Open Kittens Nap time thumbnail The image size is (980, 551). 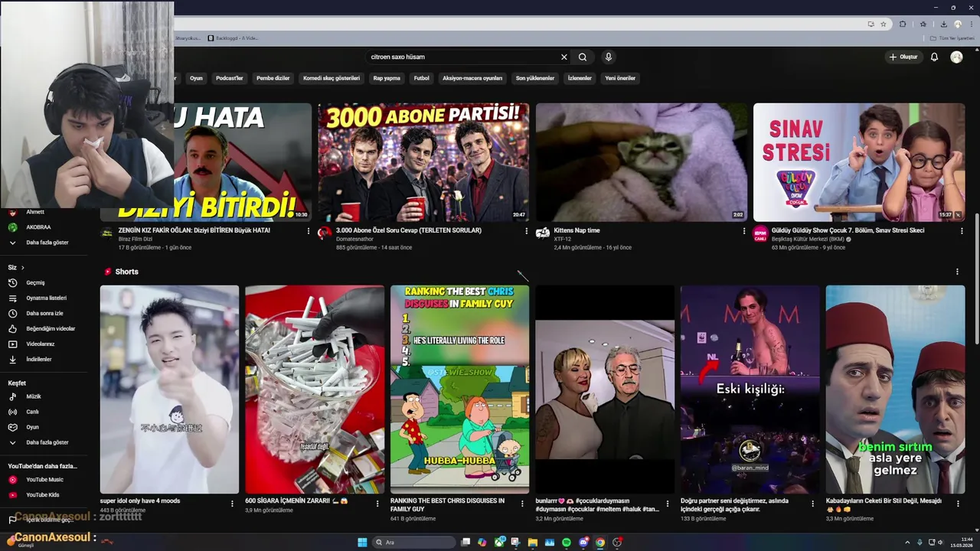tap(642, 162)
